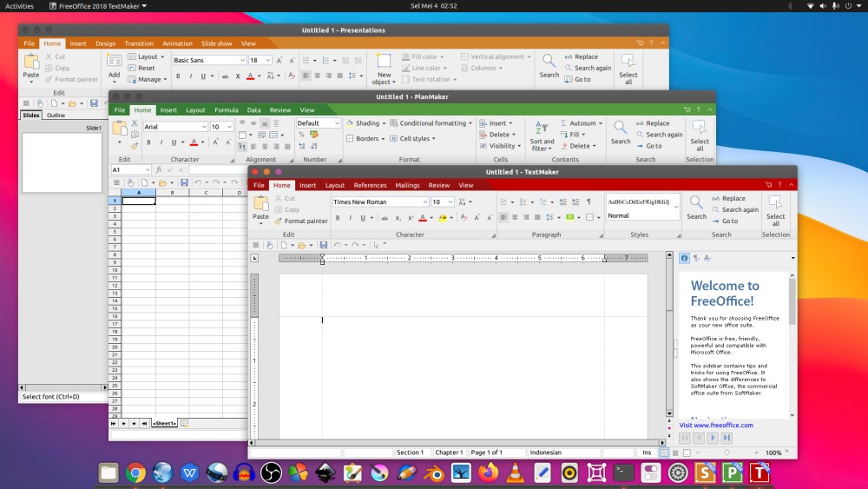Click Reset button in Presentations
Viewport: 868px width, 489px height.
141,68
